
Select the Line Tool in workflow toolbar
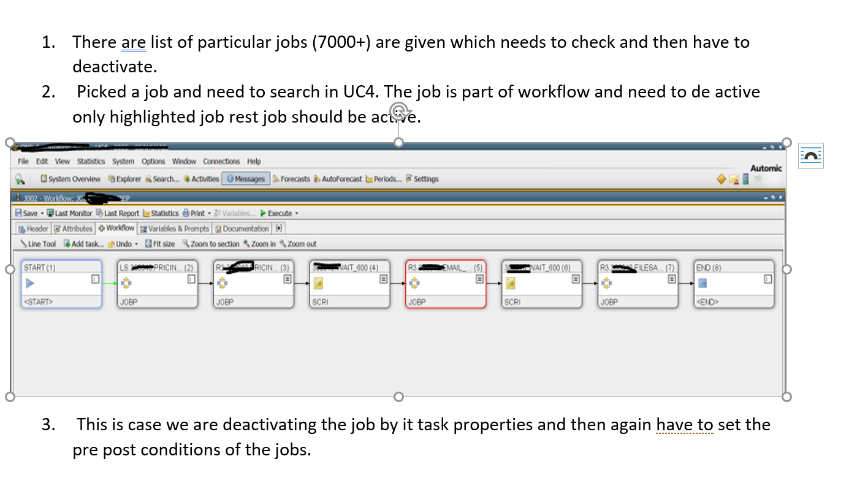[x=38, y=243]
